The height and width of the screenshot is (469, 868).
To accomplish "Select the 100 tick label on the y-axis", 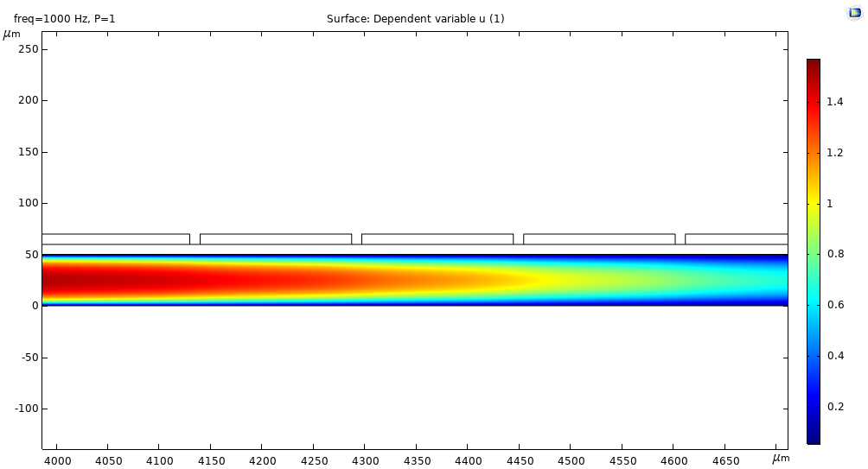I will [29, 203].
